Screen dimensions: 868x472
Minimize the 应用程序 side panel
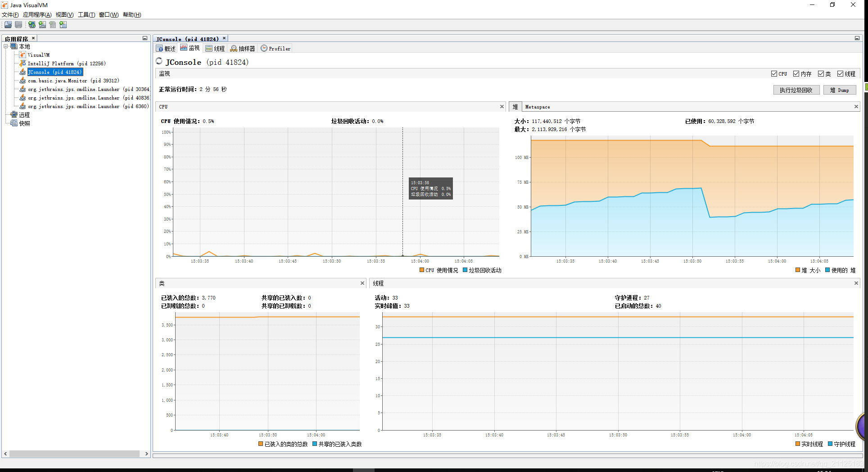[x=145, y=38]
